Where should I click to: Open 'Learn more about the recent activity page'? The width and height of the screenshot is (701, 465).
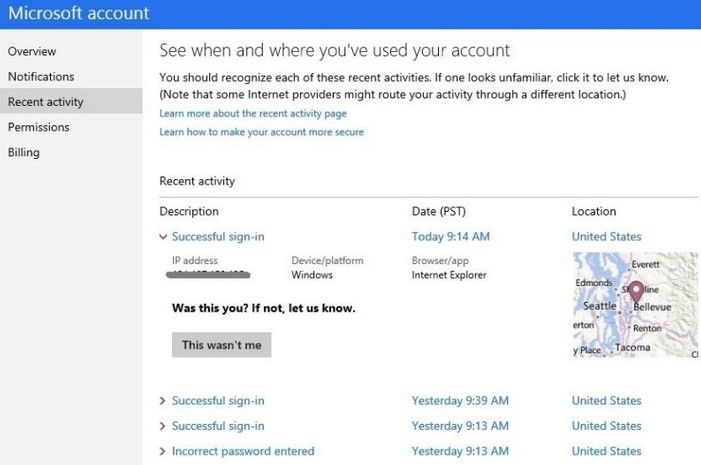click(x=253, y=114)
